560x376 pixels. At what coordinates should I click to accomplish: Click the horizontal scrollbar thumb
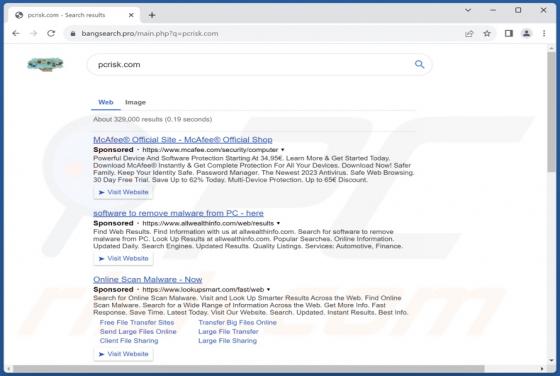(249, 369)
